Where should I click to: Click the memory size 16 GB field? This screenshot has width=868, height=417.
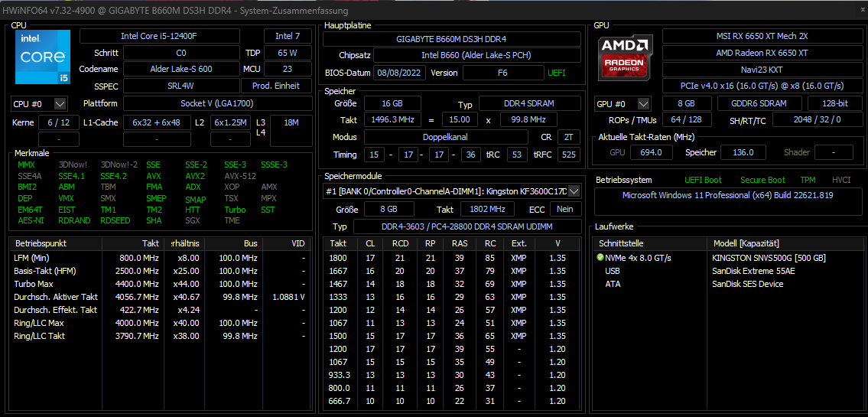392,103
